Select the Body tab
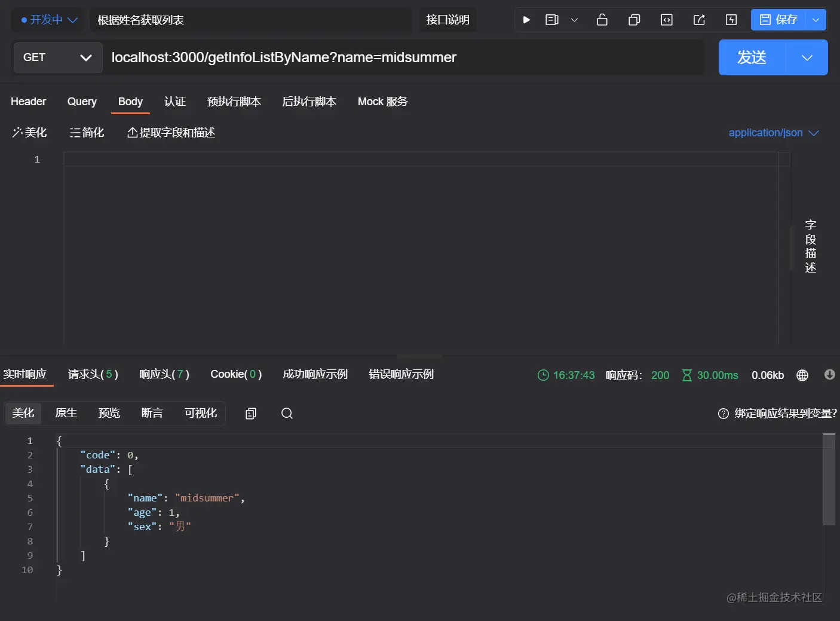The image size is (840, 621). tap(130, 102)
